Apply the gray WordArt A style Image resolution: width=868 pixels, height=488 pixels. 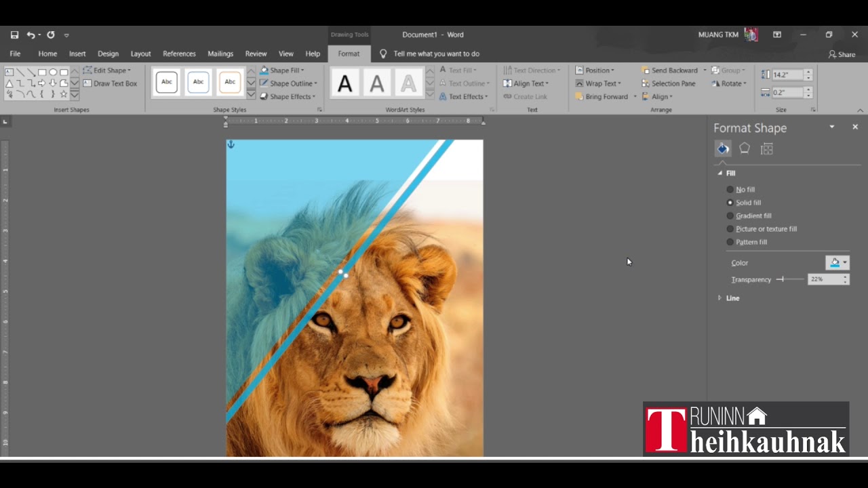tap(376, 83)
